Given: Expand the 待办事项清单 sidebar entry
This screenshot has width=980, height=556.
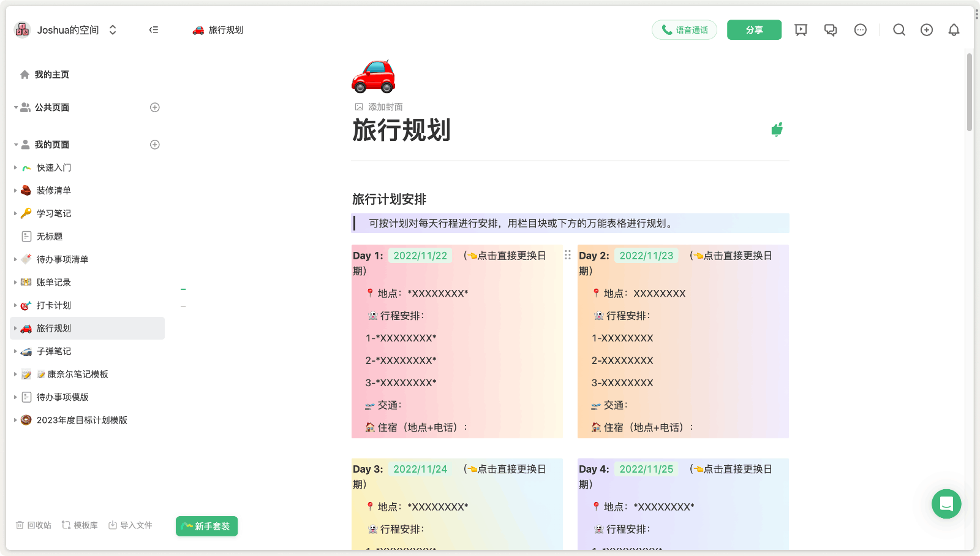Looking at the screenshot, I should (15, 259).
